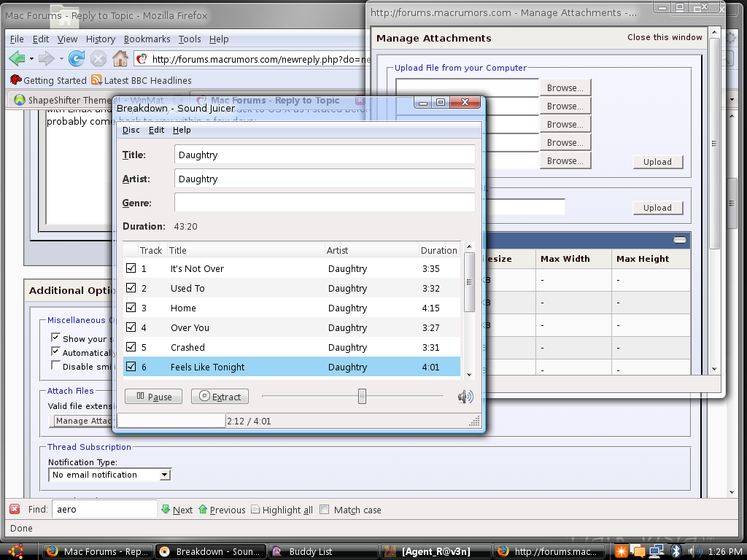This screenshot has height=560, width=747.
Task: Open Notification Type dropdown
Action: (109, 475)
